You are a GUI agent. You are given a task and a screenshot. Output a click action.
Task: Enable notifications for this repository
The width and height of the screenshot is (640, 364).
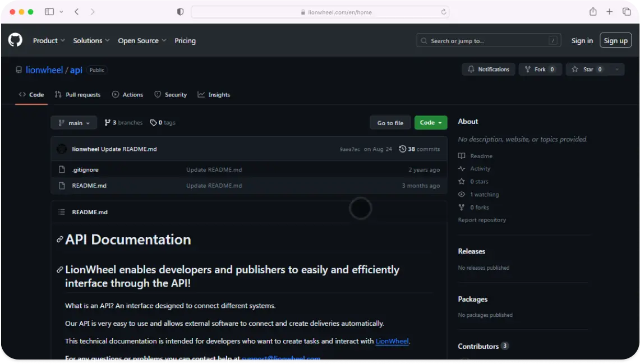pyautogui.click(x=487, y=69)
